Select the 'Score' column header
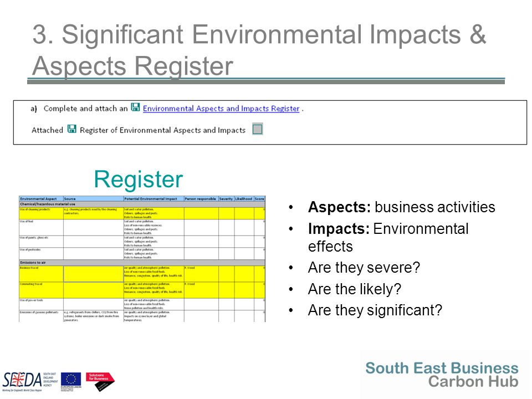The width and height of the screenshot is (532, 399). click(x=259, y=198)
